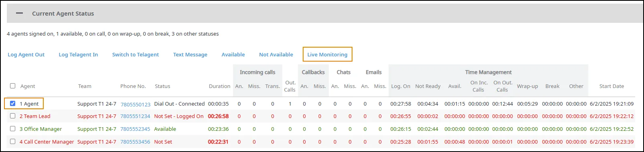Click the agents signed on summary line
The width and height of the screenshot is (644, 152).
(113, 34)
